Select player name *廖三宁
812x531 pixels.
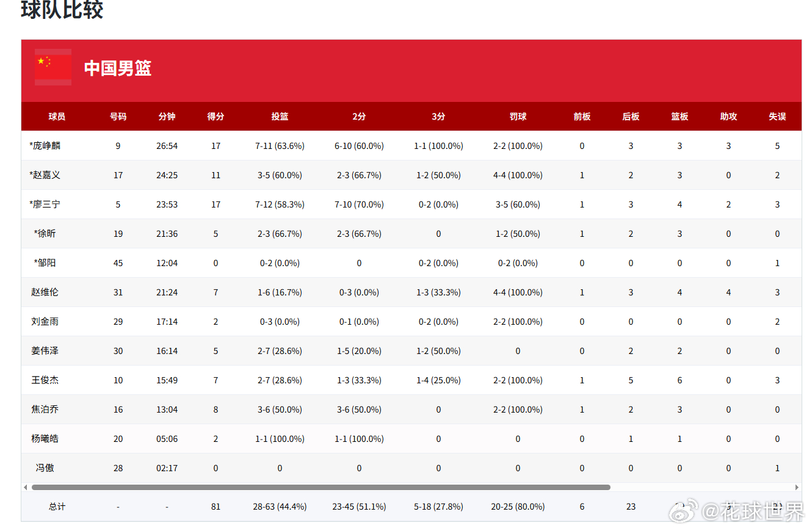point(45,204)
